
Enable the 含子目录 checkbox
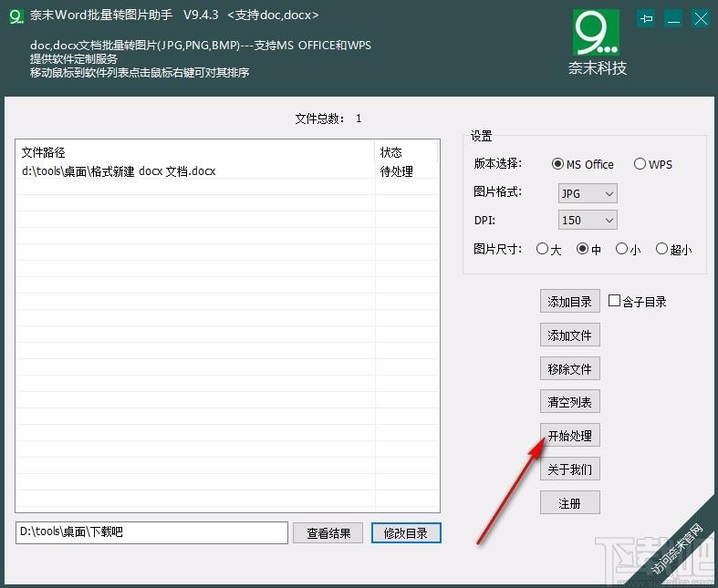point(615,301)
